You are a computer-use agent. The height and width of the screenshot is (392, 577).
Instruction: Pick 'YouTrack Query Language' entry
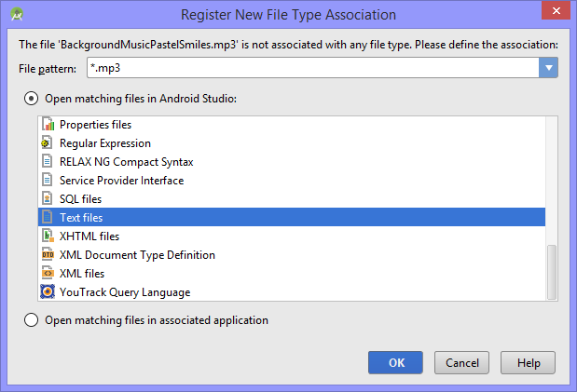coord(292,292)
